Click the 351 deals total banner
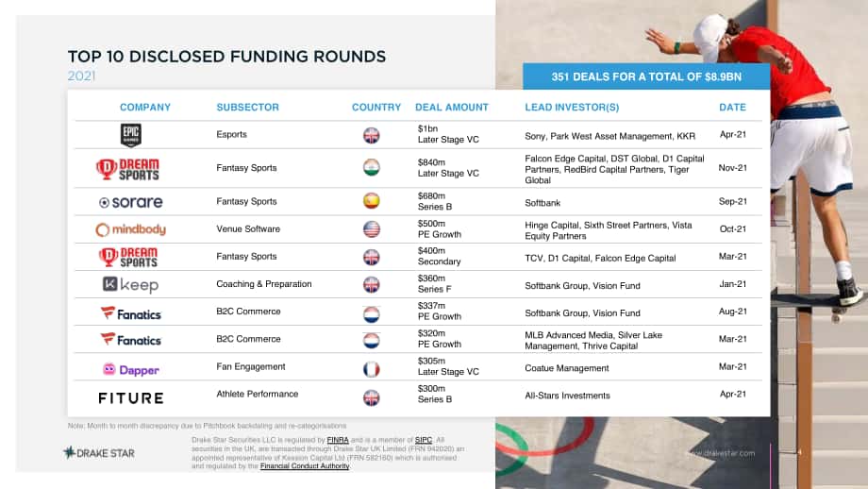Image resolution: width=868 pixels, height=489 pixels. point(646,76)
